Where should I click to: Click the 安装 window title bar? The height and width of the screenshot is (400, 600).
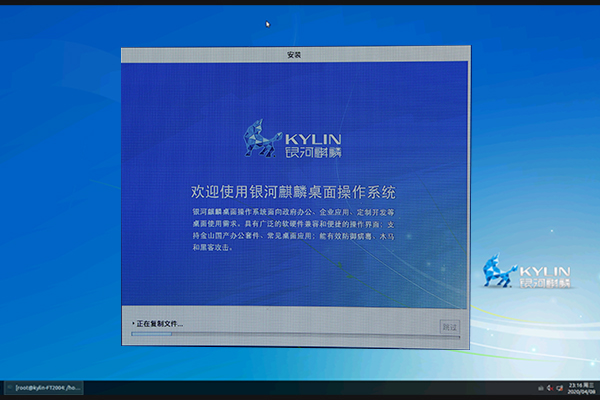(295, 54)
